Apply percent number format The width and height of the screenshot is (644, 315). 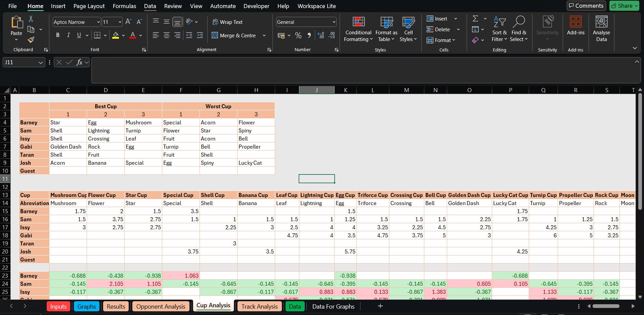(x=298, y=35)
